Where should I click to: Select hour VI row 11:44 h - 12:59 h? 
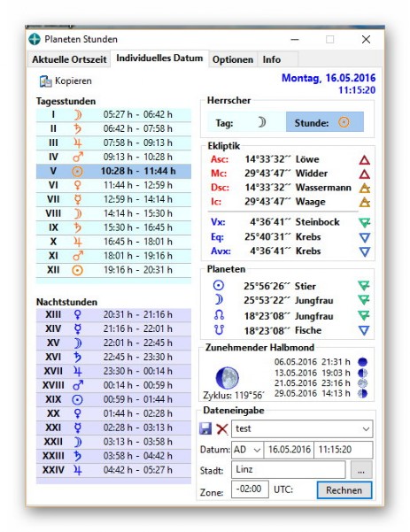click(113, 186)
